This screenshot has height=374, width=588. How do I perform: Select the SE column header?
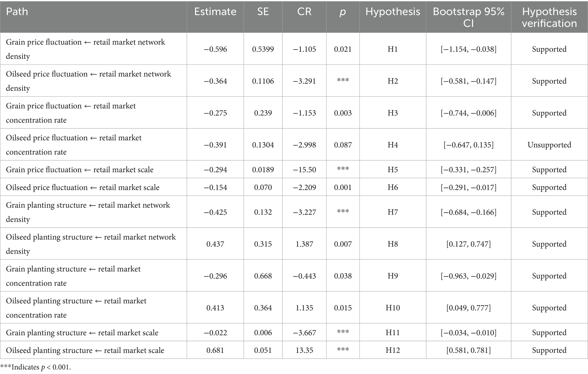[x=263, y=12]
